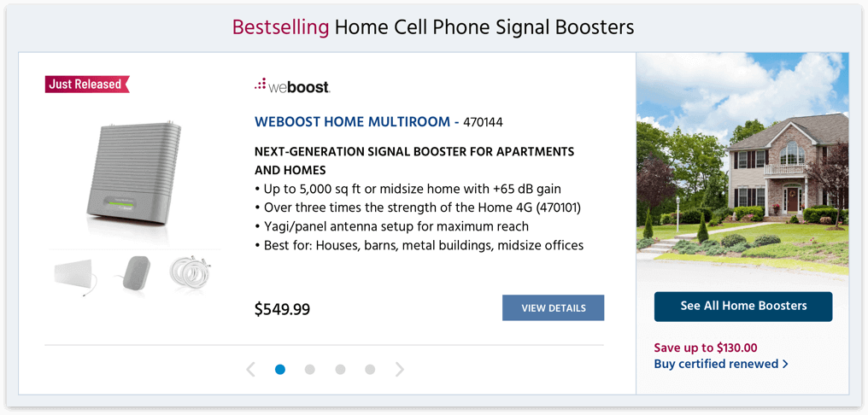This screenshot has height=415, width=868.
Task: Select the white outdoor antenna thumbnail
Action: (x=77, y=275)
